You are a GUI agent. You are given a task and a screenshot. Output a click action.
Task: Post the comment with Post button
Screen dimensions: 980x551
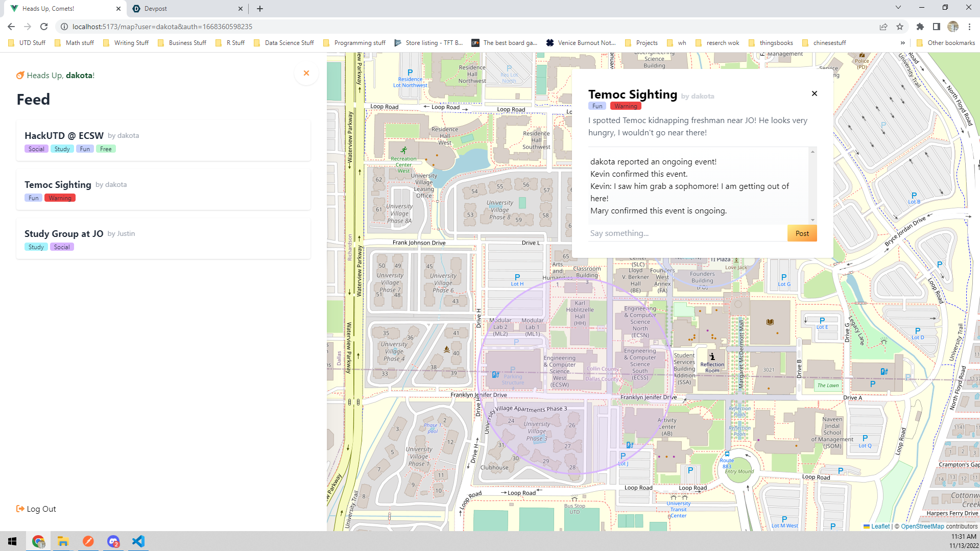point(802,233)
